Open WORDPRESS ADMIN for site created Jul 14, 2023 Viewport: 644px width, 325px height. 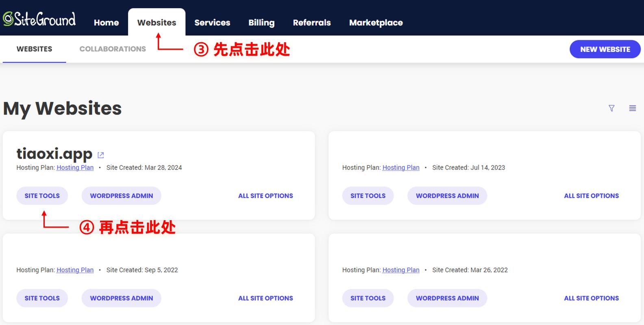coord(447,196)
